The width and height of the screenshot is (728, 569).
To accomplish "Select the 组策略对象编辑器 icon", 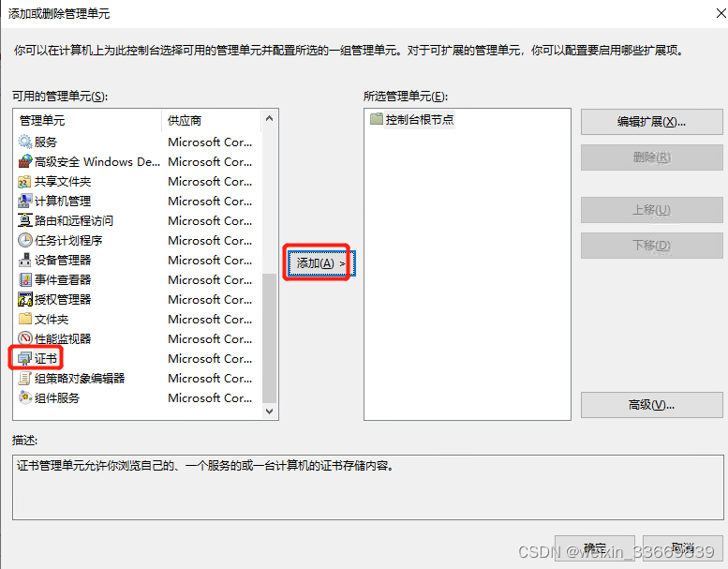I will coord(24,378).
